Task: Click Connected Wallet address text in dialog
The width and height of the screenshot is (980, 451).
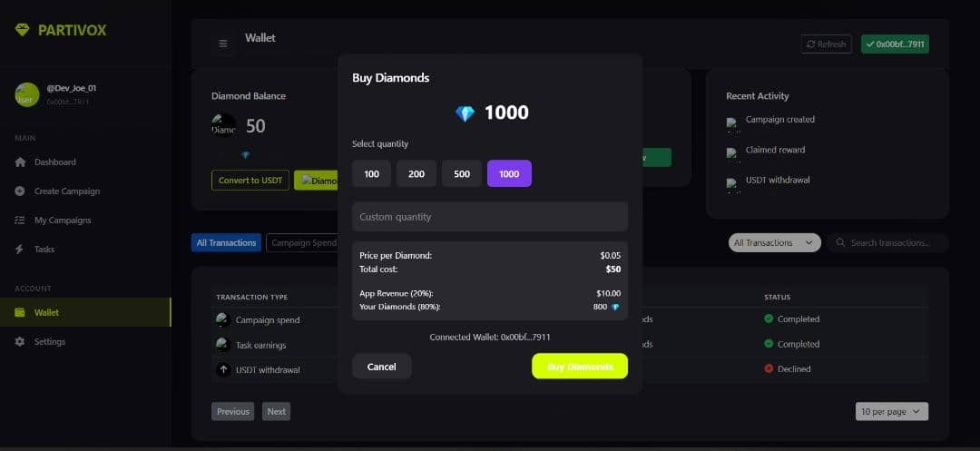Action: point(489,337)
